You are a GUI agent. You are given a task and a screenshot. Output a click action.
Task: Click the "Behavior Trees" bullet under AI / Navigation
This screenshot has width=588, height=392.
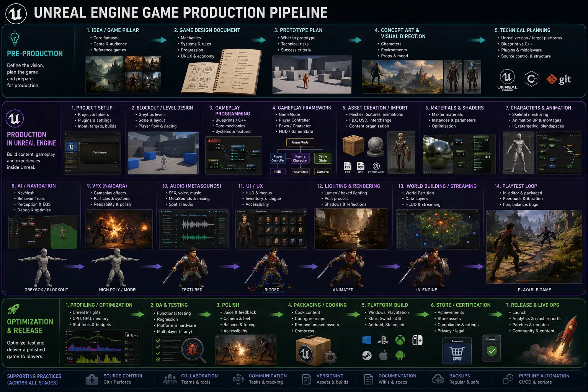(31, 199)
